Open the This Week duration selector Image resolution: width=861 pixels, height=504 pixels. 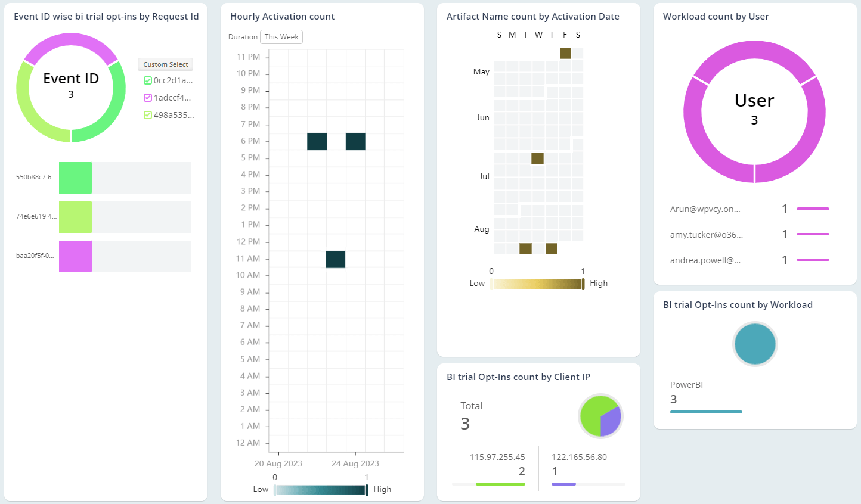point(281,36)
